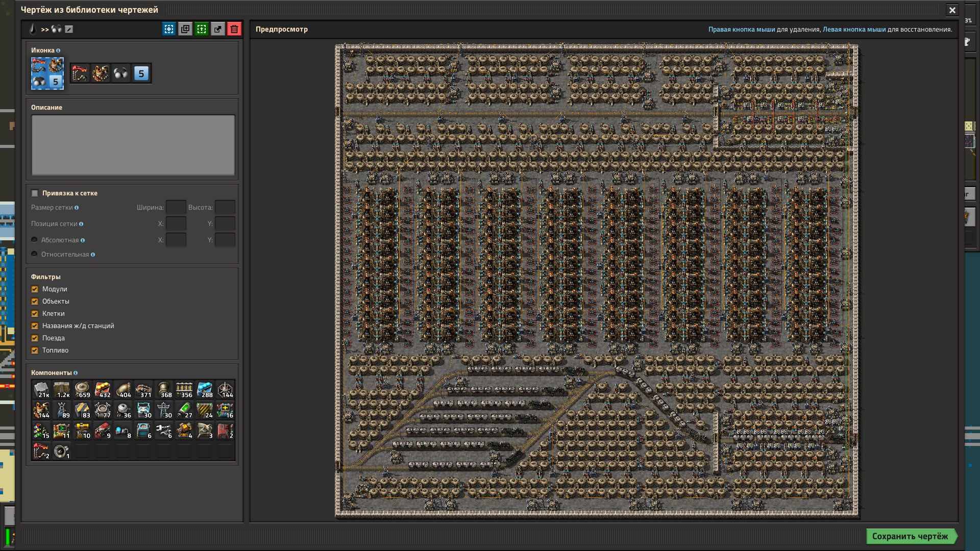Click the petroleum gas molecule icon slot
The width and height of the screenshot is (980, 551).
pyautogui.click(x=121, y=73)
